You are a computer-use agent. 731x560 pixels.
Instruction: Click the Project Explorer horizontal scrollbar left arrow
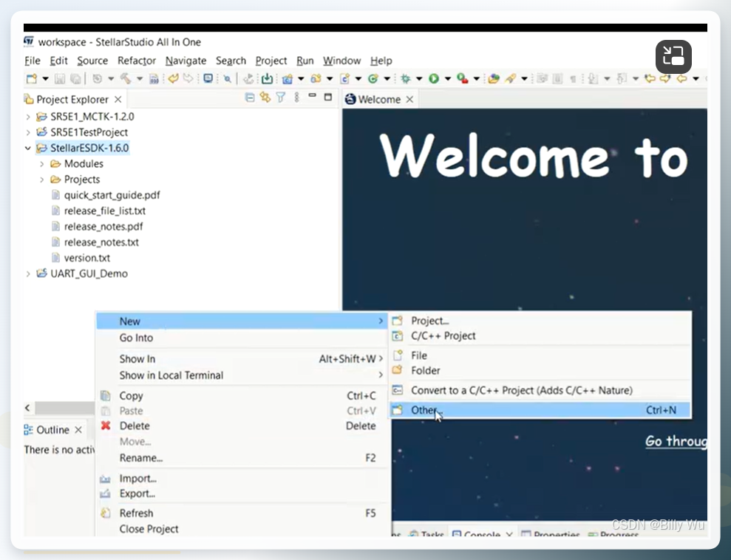click(28, 408)
